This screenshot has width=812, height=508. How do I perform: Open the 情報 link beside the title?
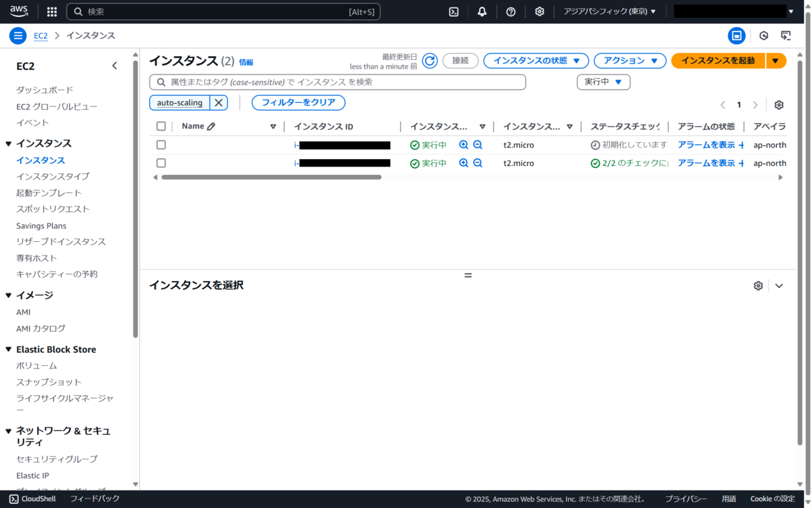click(246, 62)
